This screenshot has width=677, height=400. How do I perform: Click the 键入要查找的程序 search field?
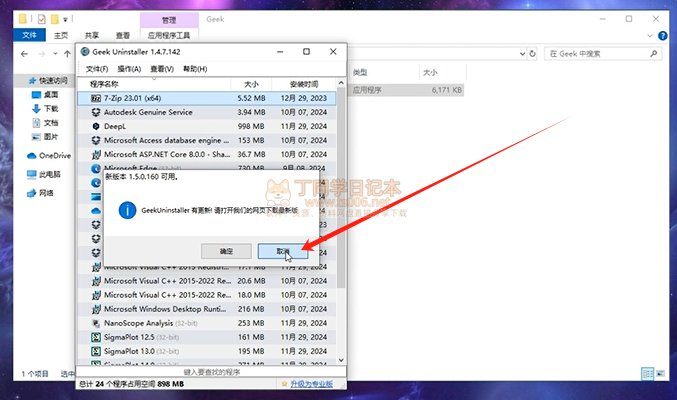point(211,372)
